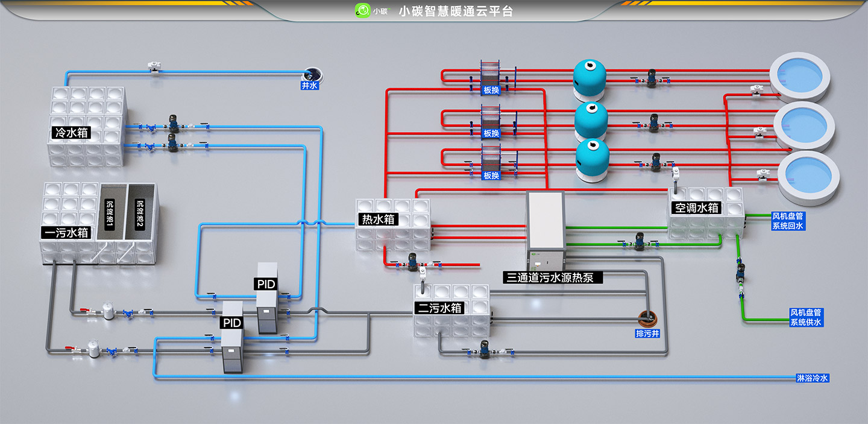Click the 二污水箱 label
868x424 pixels.
441,308
